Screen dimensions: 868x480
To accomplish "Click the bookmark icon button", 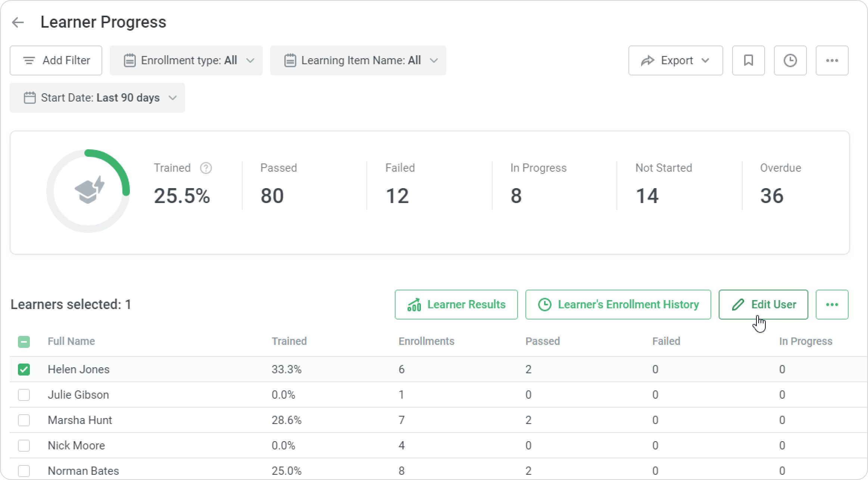I will pyautogui.click(x=748, y=60).
